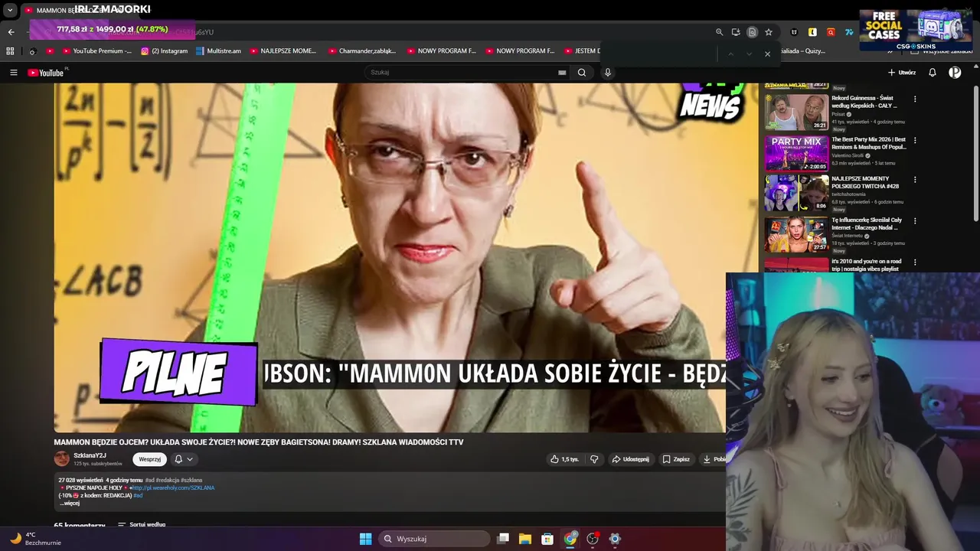Open the YouTube account avatar menu
This screenshot has width=980, height=551.
(955, 73)
